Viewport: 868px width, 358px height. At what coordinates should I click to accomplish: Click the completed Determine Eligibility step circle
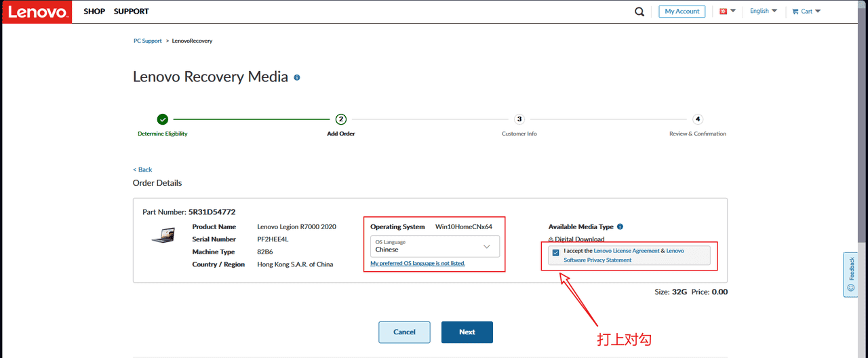pos(163,119)
